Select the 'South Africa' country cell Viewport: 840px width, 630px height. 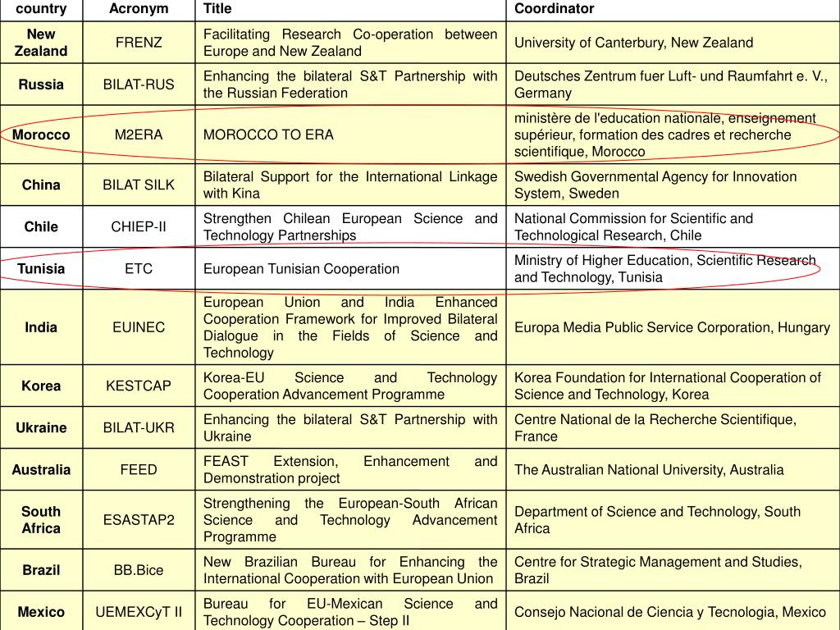pyautogui.click(x=41, y=519)
